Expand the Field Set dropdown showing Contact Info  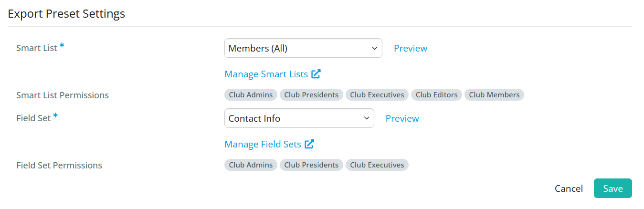tap(299, 118)
